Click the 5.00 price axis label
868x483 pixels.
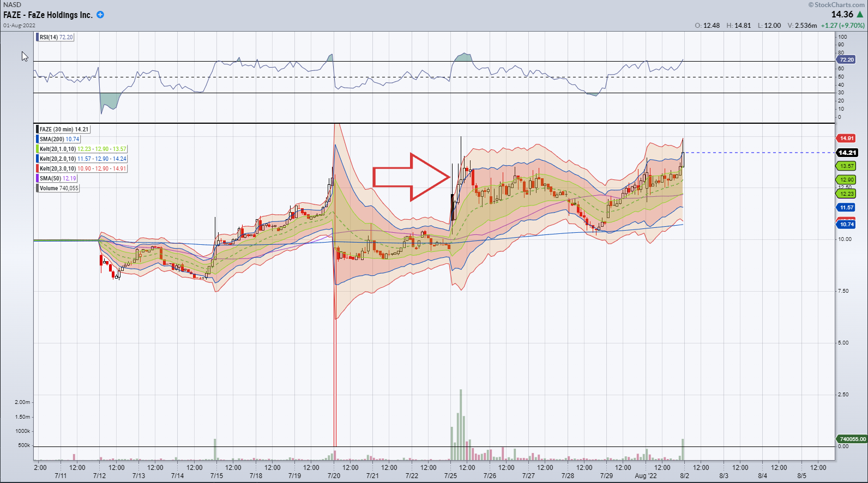[843, 342]
